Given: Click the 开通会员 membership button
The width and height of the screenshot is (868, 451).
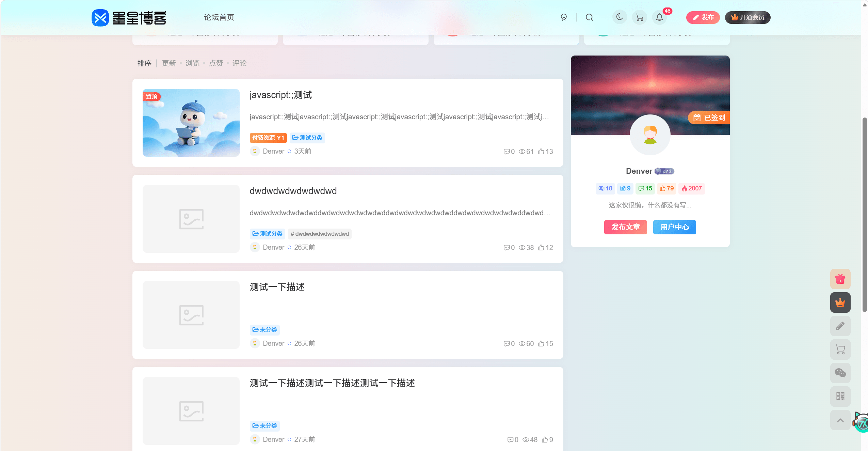Looking at the screenshot, I should (748, 17).
